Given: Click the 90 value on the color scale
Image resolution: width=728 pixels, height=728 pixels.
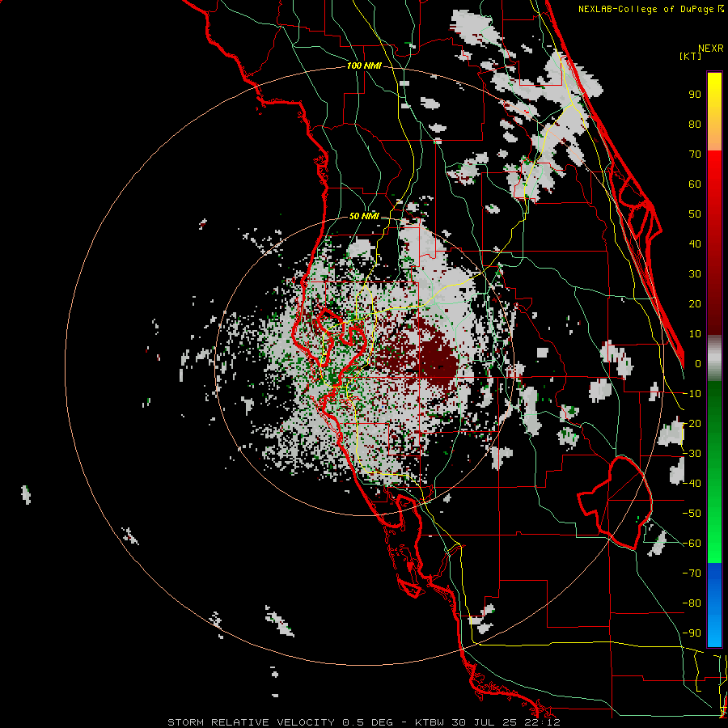Looking at the screenshot, I should click(x=695, y=95).
